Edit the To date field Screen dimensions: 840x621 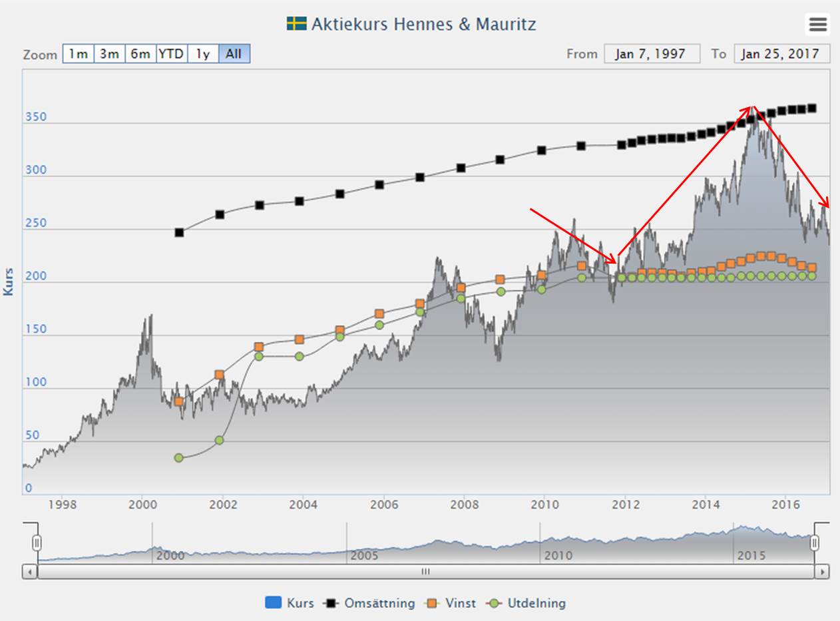(781, 54)
